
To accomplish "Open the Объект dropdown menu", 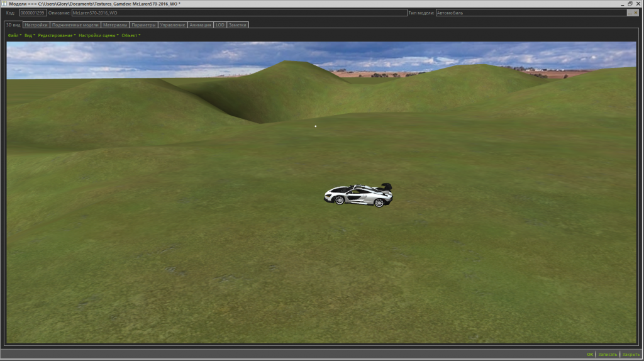I will click(131, 35).
